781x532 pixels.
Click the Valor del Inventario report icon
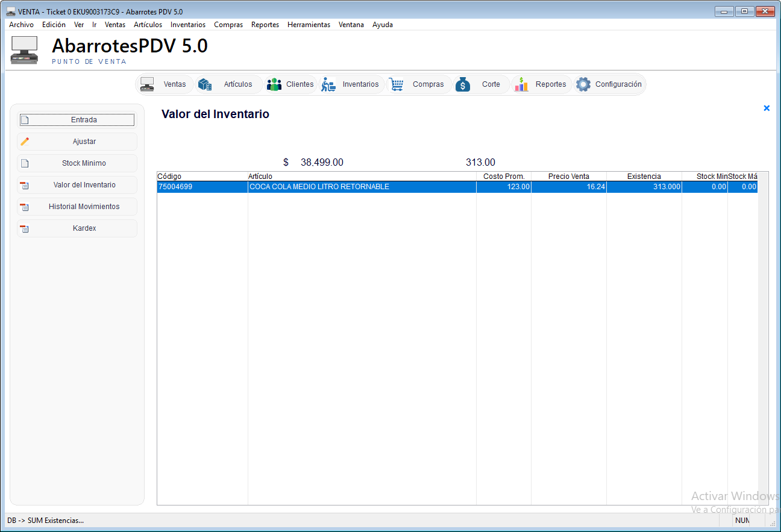25,185
